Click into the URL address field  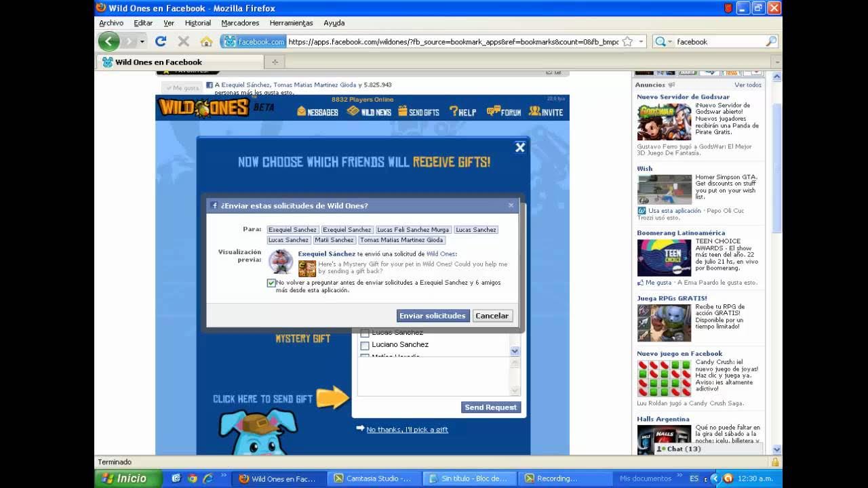pos(453,41)
